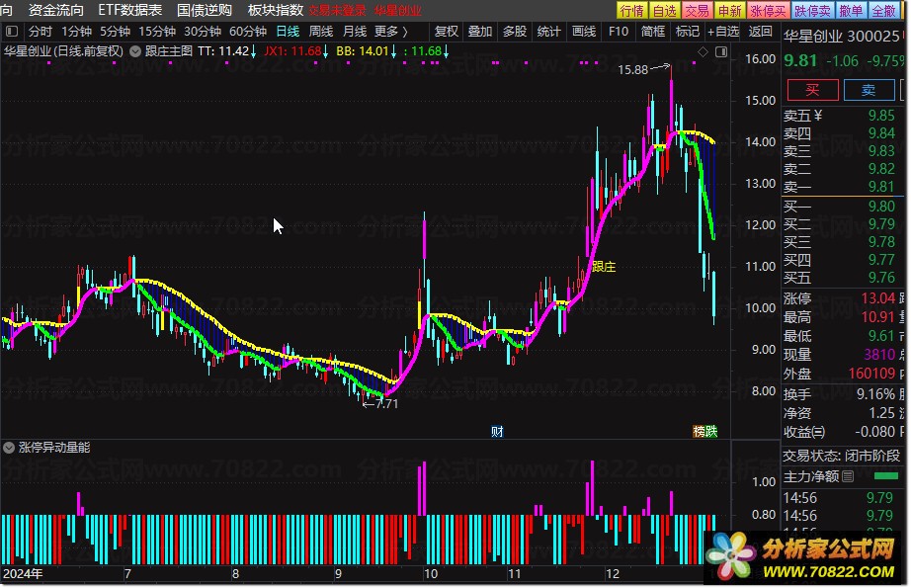Click the 卖五 price 9.85

click(881, 116)
